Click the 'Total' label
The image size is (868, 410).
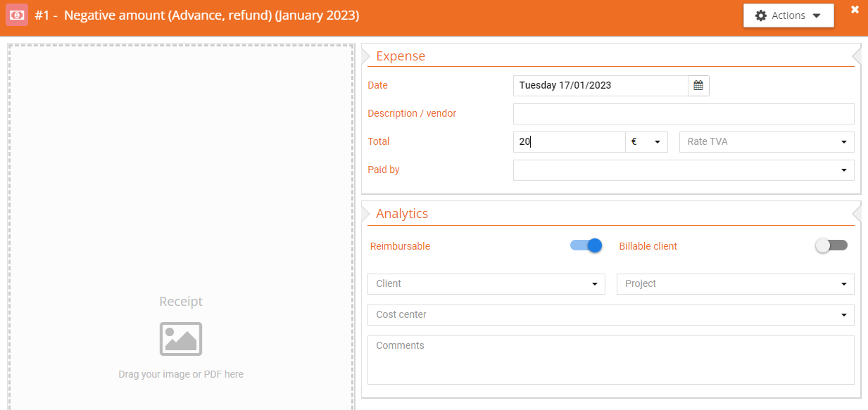click(x=378, y=141)
